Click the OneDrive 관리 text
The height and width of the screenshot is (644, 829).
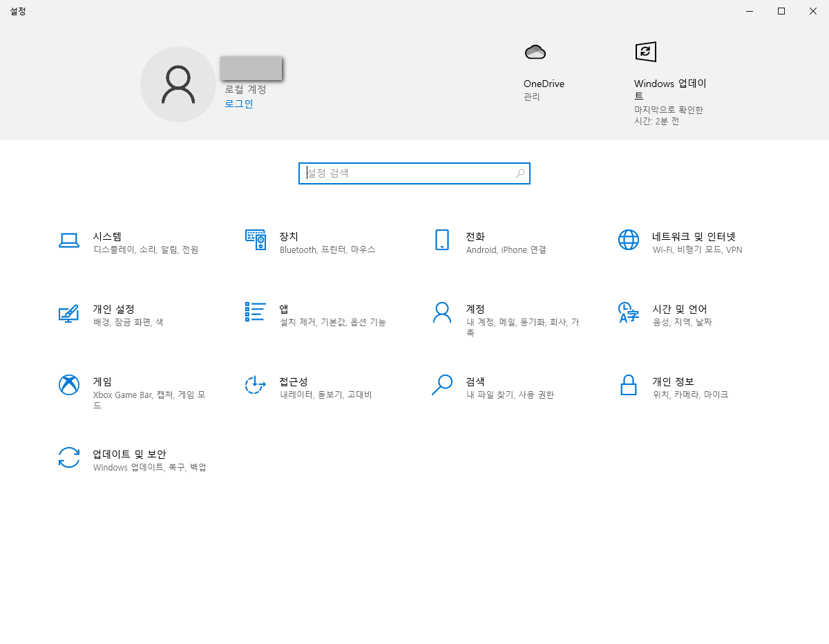[x=532, y=97]
